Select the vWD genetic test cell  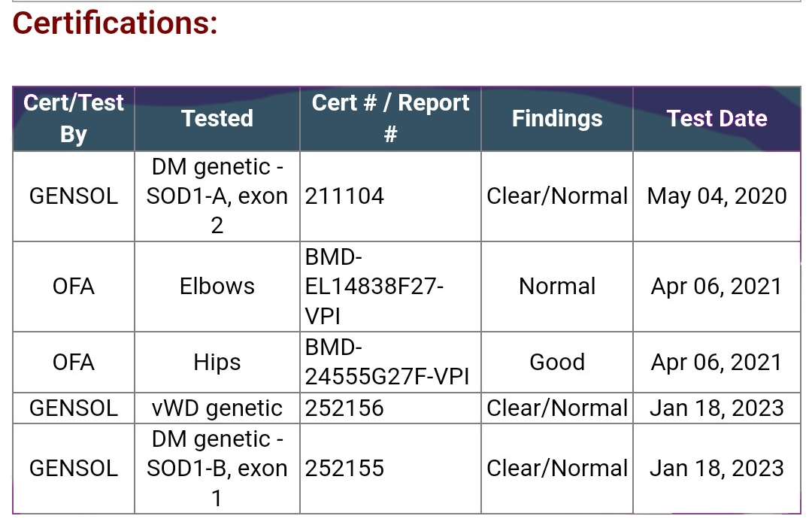[x=217, y=408]
